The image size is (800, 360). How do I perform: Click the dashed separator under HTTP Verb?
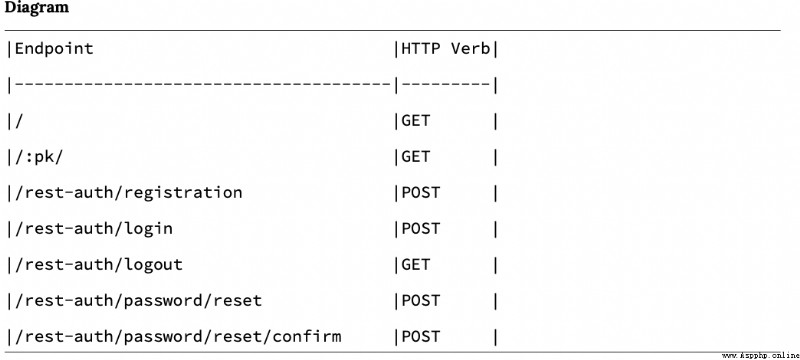click(445, 85)
